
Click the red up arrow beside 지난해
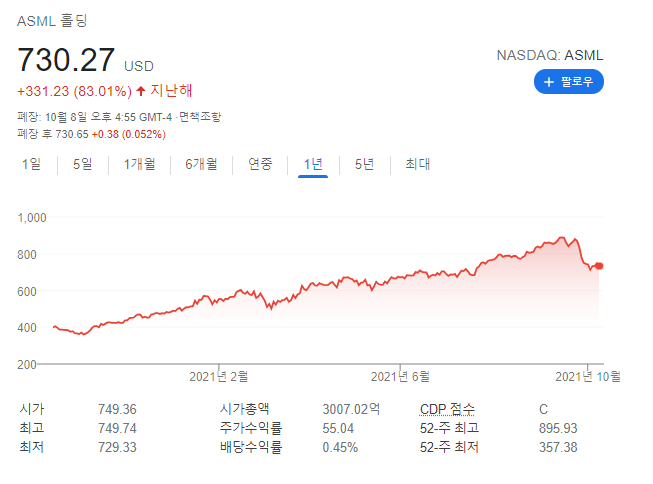(x=141, y=91)
